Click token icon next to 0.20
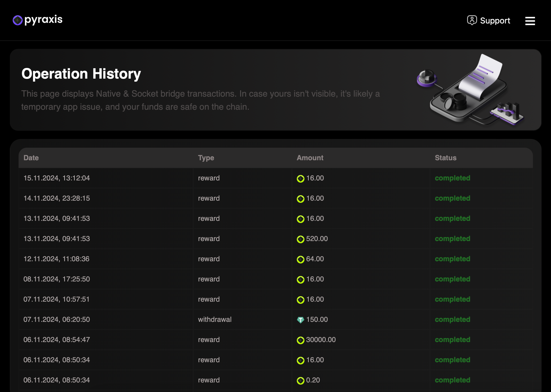Image resolution: width=551 pixels, height=392 pixels. coord(301,381)
